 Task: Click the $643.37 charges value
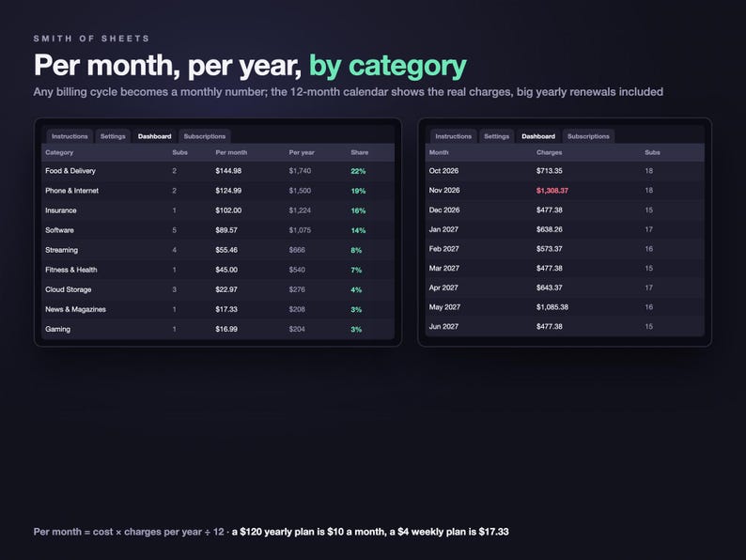point(550,288)
